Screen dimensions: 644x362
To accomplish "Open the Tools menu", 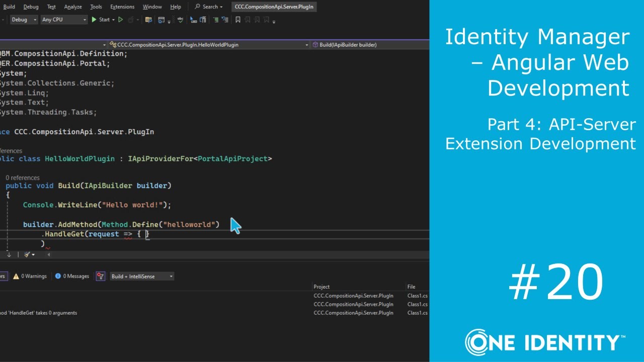I will [x=96, y=7].
